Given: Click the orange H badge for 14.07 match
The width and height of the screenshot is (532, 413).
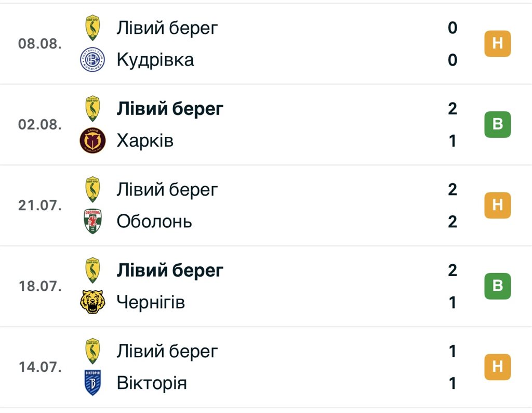Looking at the screenshot, I should pos(497,367).
